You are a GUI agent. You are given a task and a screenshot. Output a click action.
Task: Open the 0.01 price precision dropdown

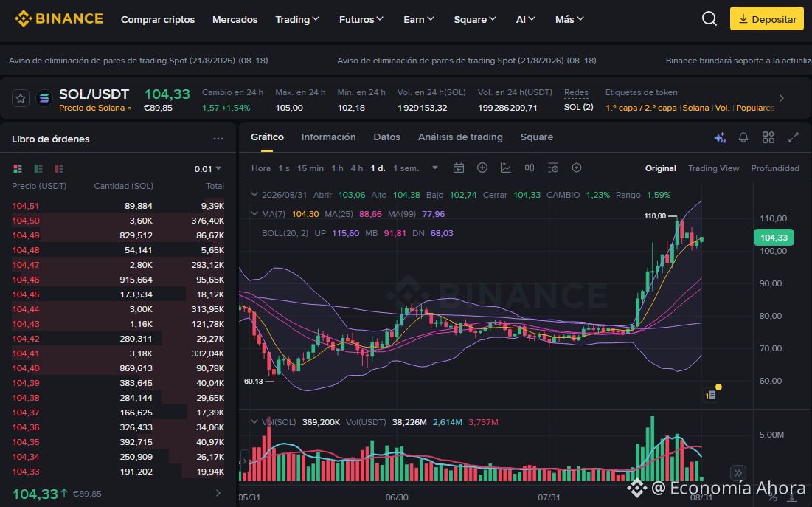(x=208, y=169)
